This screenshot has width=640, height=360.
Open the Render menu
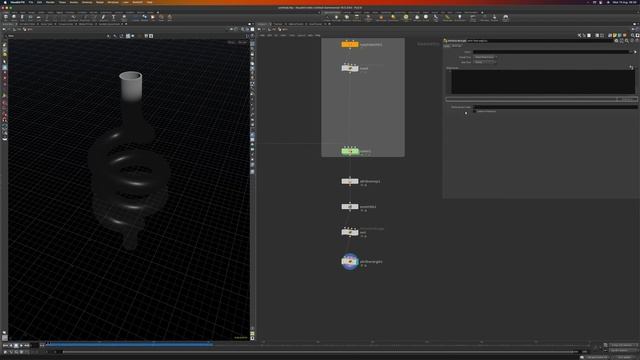tap(50, 2)
